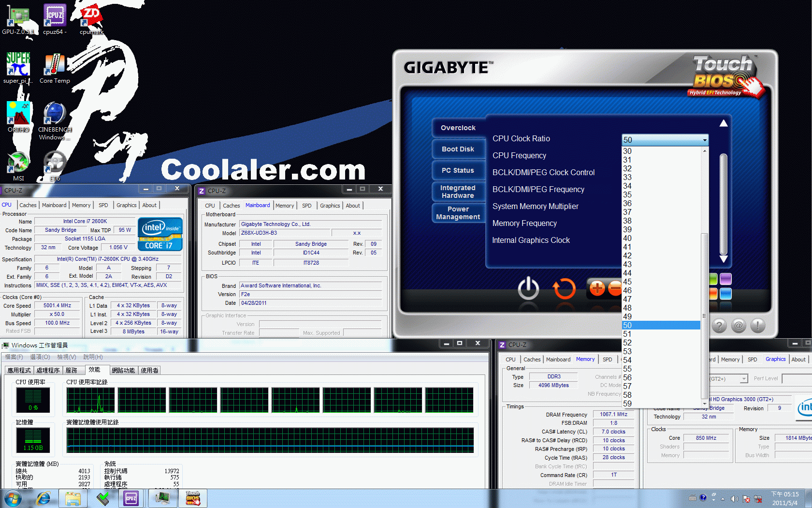Viewport: 812px width, 508px height.
Task: Switch to the Memory tab in Mainboard CPU-Z
Action: pyautogui.click(x=284, y=206)
